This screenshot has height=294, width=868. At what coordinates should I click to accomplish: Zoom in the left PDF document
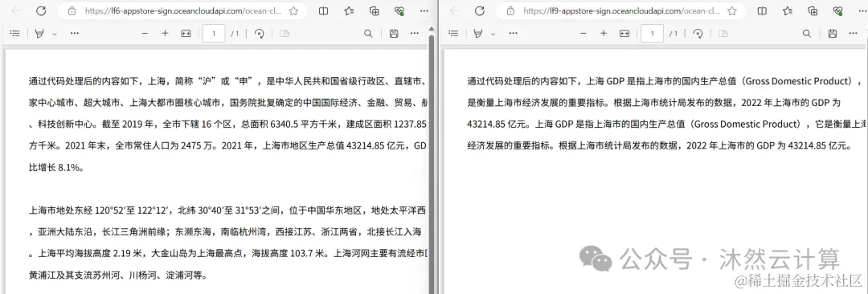pos(165,34)
